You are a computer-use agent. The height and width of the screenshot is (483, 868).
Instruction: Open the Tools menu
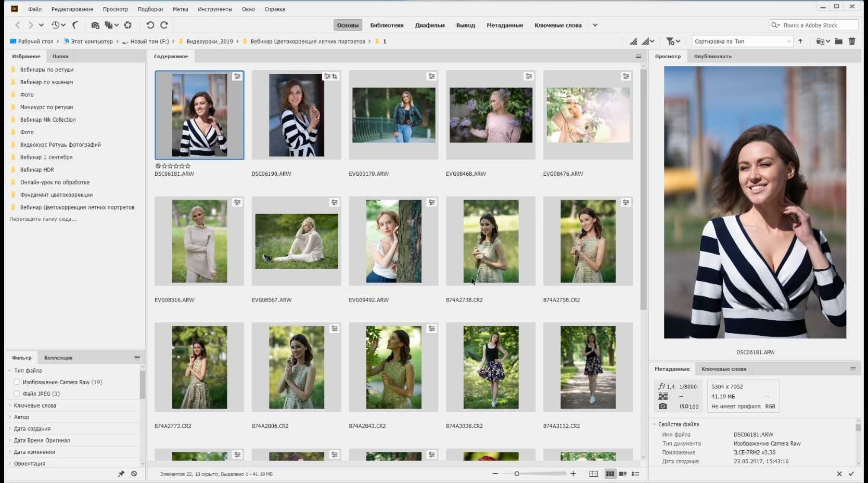214,9
